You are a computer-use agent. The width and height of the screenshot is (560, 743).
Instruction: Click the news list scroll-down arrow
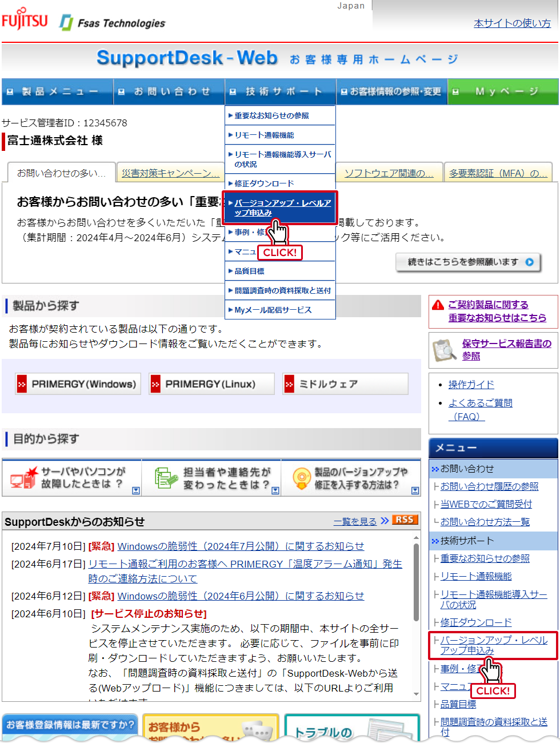[x=416, y=694]
